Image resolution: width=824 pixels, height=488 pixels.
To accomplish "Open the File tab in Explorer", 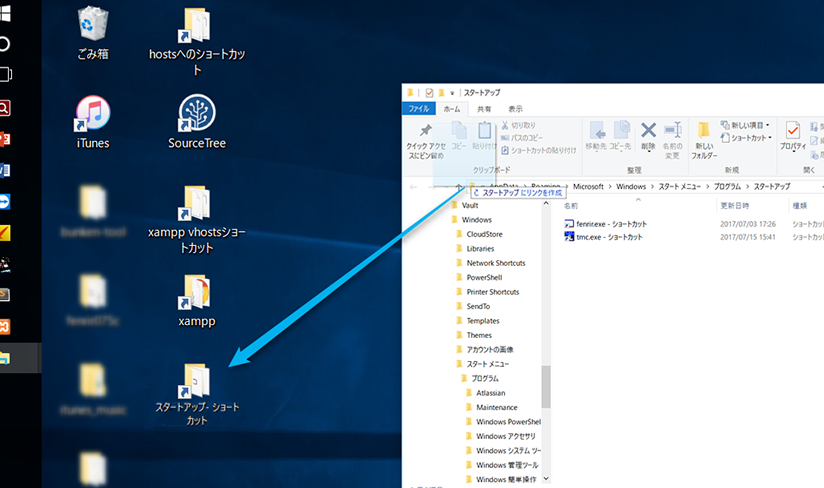I will click(419, 109).
